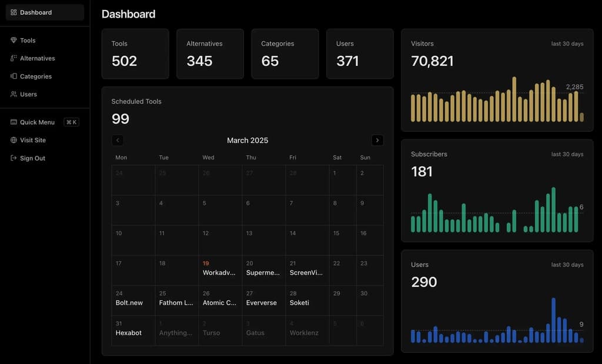Click the Bolt.new entry on March 24
The width and height of the screenshot is (602, 364).
[x=128, y=302]
